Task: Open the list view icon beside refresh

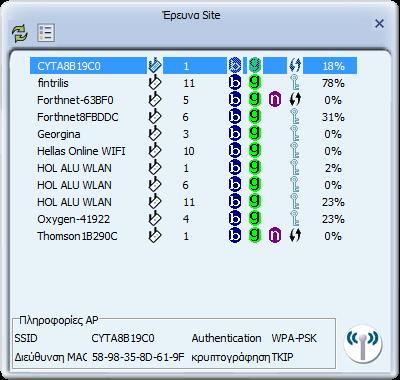Action: (x=46, y=33)
